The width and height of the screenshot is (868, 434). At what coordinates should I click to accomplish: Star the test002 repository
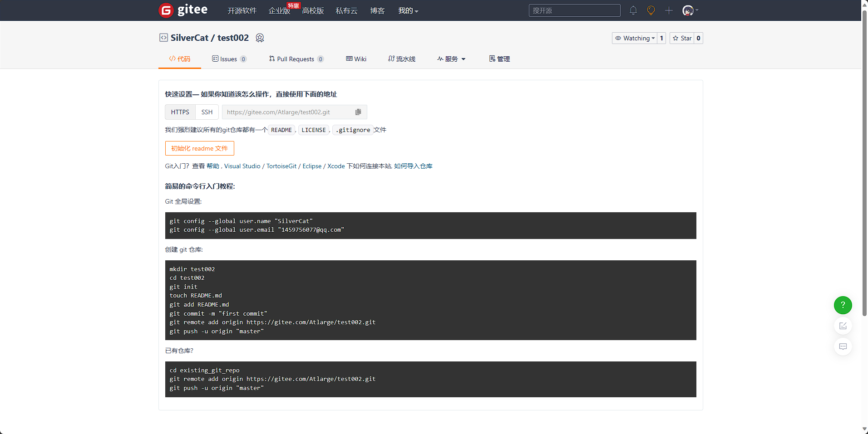click(x=682, y=38)
